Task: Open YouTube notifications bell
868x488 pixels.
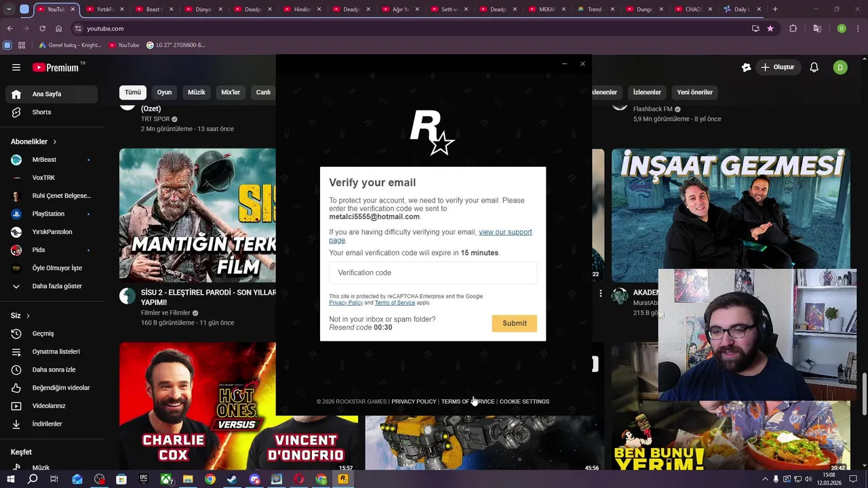Action: (x=814, y=67)
